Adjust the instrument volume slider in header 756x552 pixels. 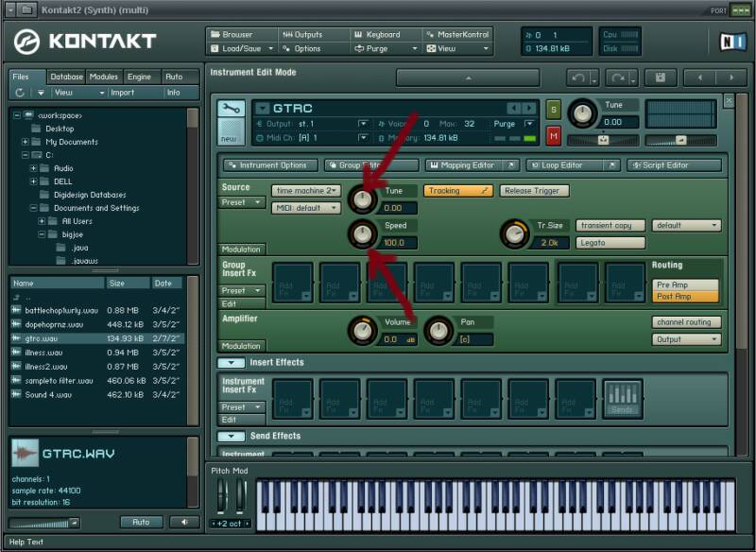click(680, 140)
